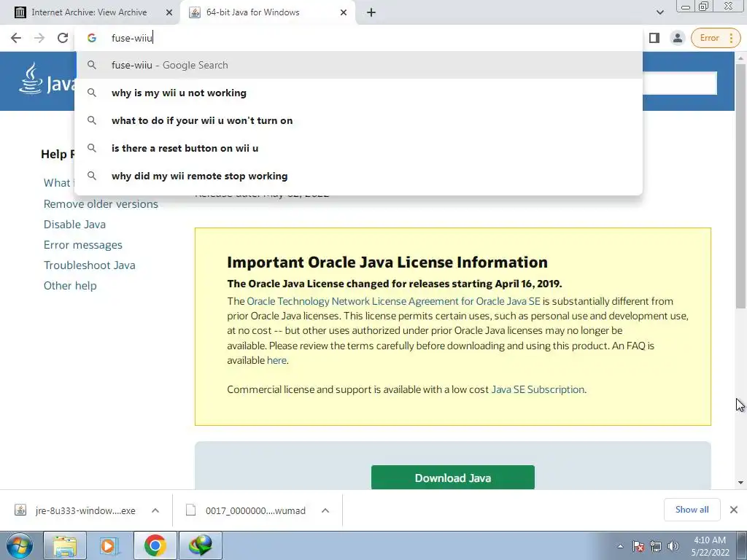747x560 pixels.
Task: Choose suggestion why is my wii u not working
Action: click(x=358, y=93)
